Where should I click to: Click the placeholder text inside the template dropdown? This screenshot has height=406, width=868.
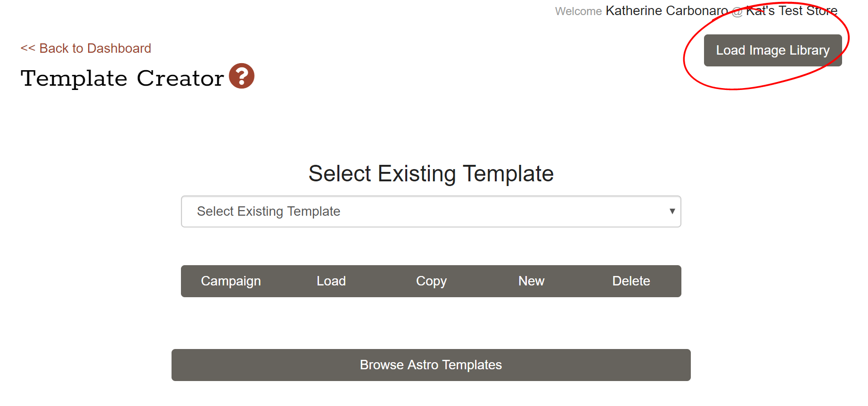[269, 211]
